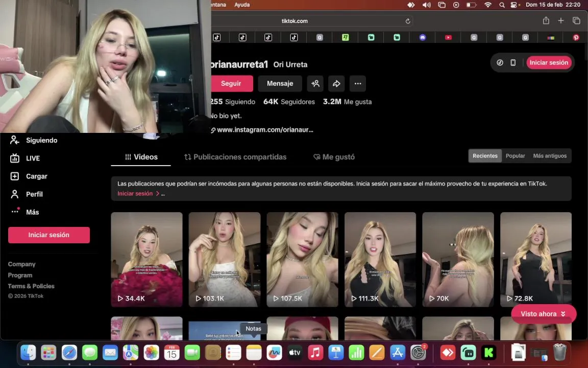Image resolution: width=588 pixels, height=368 pixels.
Task: Open video with 107.5K views
Action: (x=302, y=260)
